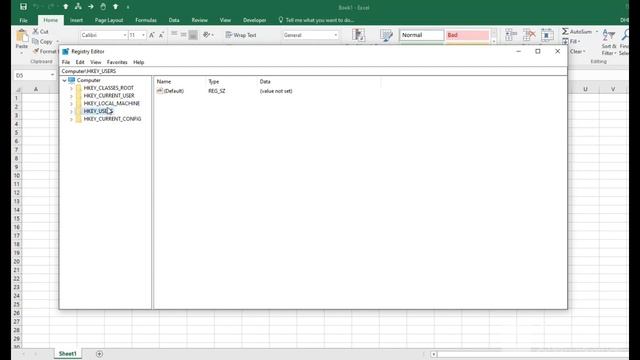Add a new sheet with plus icon

99,354
